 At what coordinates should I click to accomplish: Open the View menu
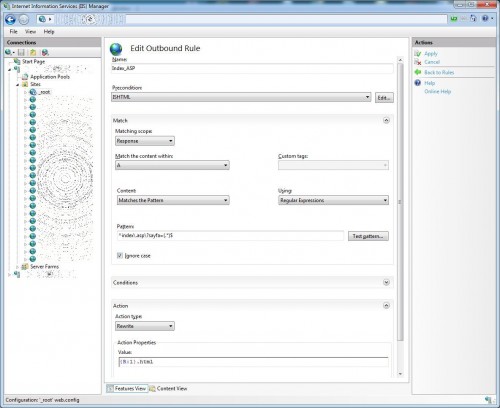pos(30,32)
